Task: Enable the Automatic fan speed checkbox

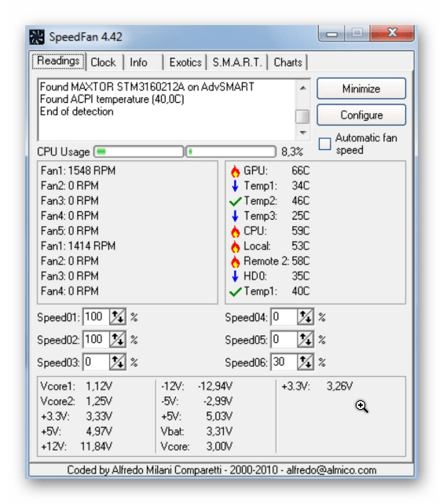Action: 324,144
